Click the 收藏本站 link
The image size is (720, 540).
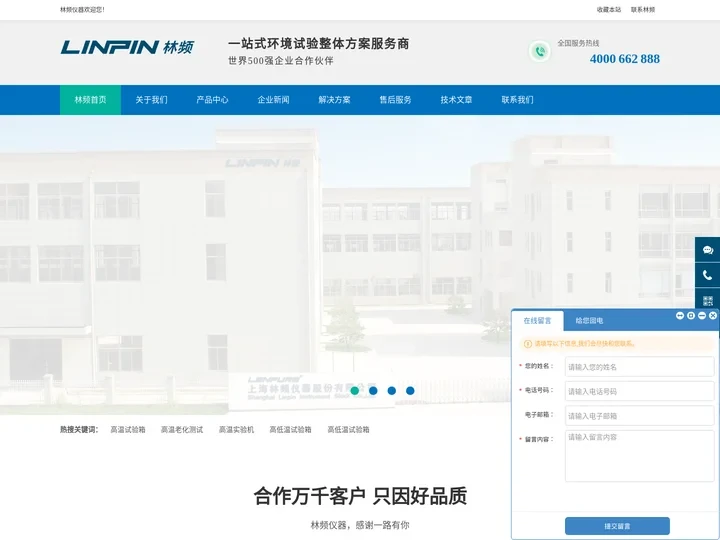609,10
